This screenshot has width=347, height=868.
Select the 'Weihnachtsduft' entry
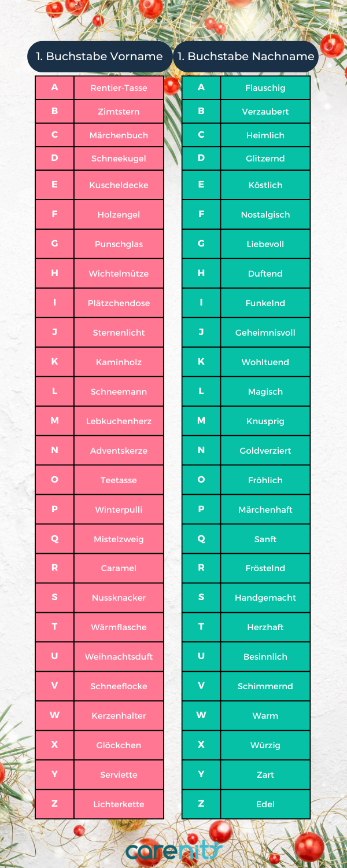119,657
